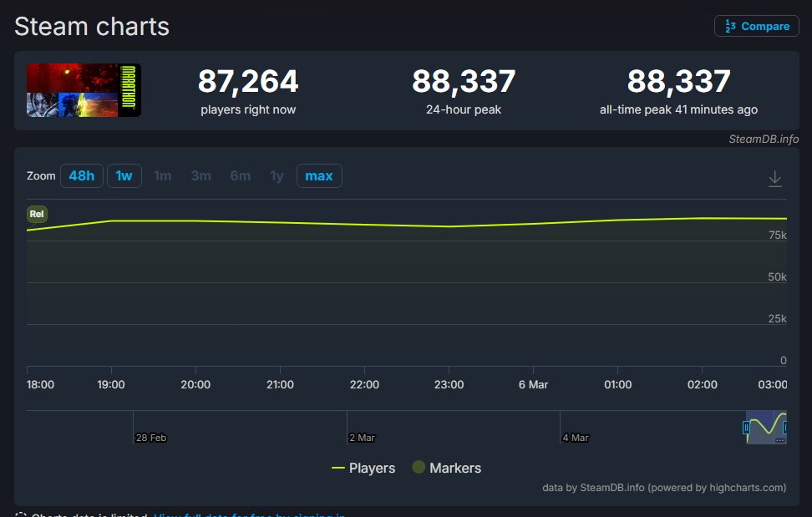Toggle the Markers series in legend
The image size is (812, 517).
pyautogui.click(x=447, y=468)
